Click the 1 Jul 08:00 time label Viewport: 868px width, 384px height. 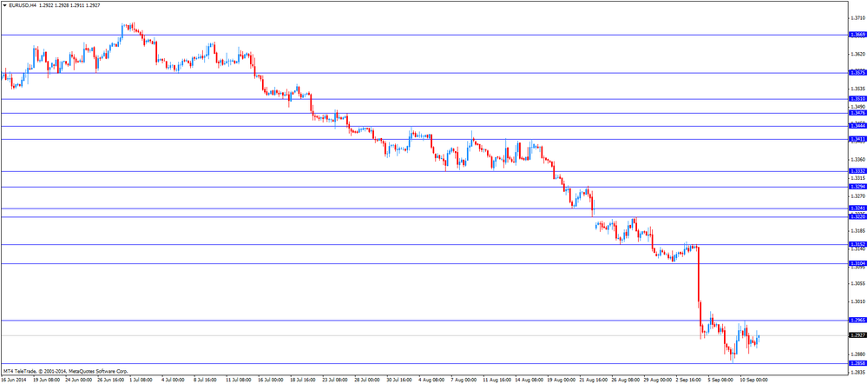point(142,381)
